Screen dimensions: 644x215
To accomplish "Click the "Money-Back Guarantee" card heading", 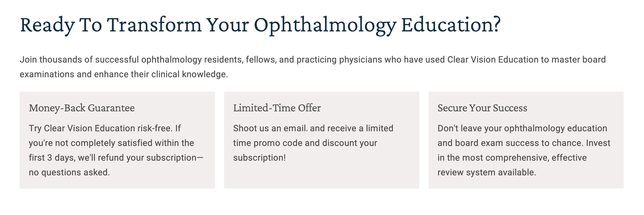I will click(x=82, y=108).
